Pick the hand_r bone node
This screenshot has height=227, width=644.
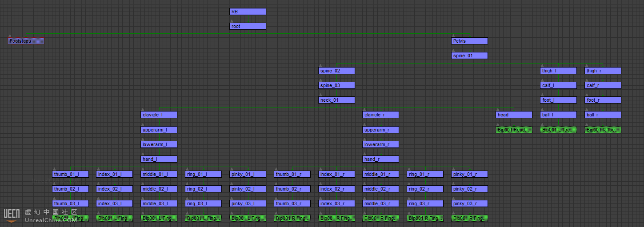380,159
